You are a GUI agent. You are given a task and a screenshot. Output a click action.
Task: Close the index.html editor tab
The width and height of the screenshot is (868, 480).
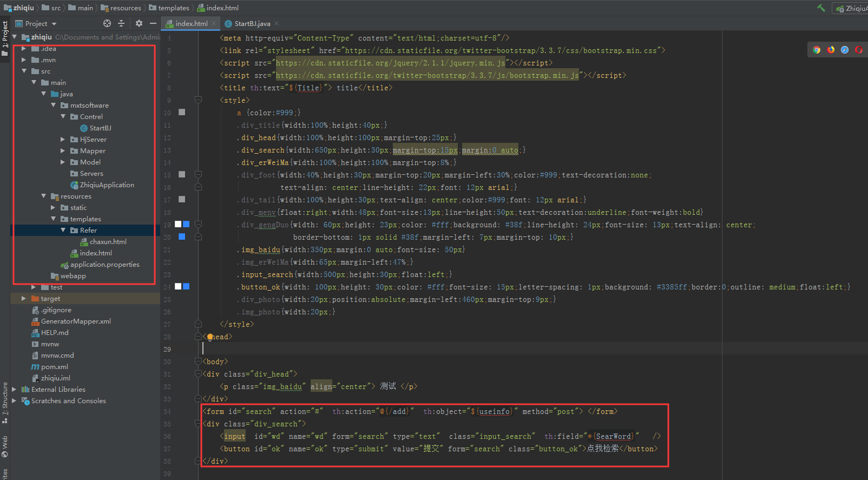point(214,23)
